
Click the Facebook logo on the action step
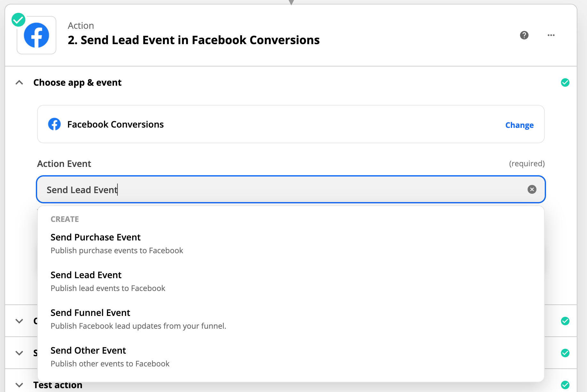[x=36, y=35]
